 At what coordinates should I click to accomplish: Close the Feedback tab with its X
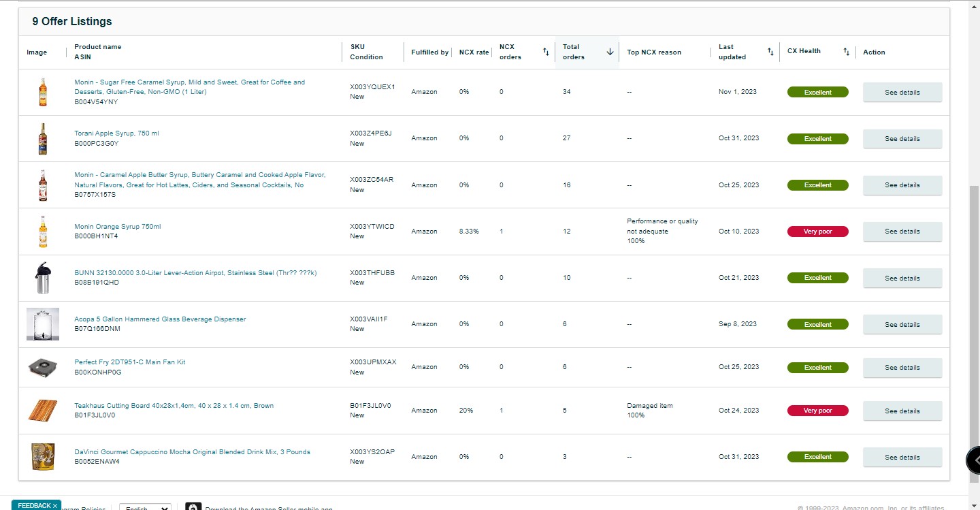pyautogui.click(x=55, y=505)
